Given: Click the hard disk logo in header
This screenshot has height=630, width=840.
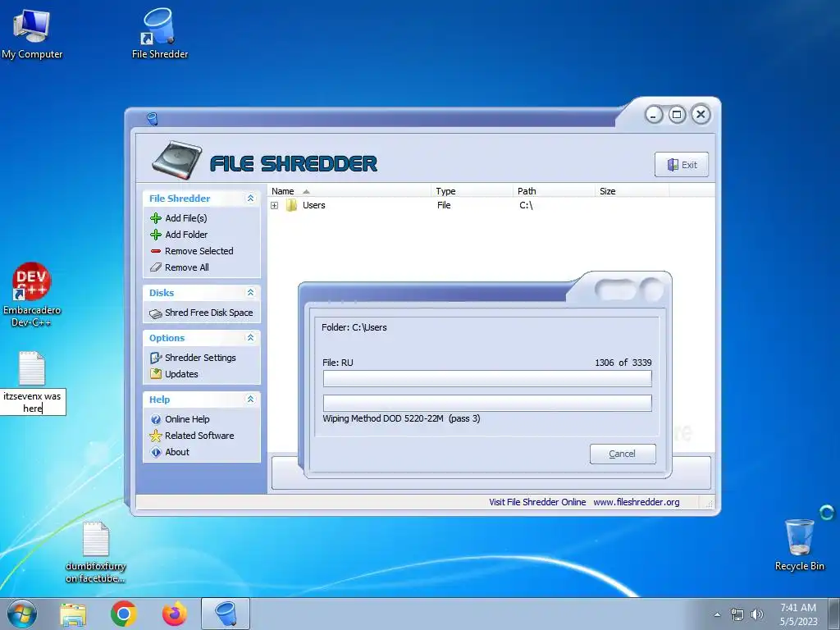Looking at the screenshot, I should [x=177, y=160].
